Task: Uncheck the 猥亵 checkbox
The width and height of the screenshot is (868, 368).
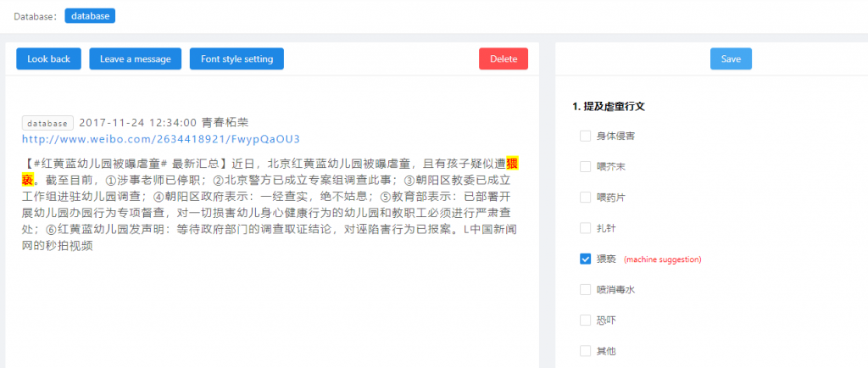Action: [x=585, y=259]
